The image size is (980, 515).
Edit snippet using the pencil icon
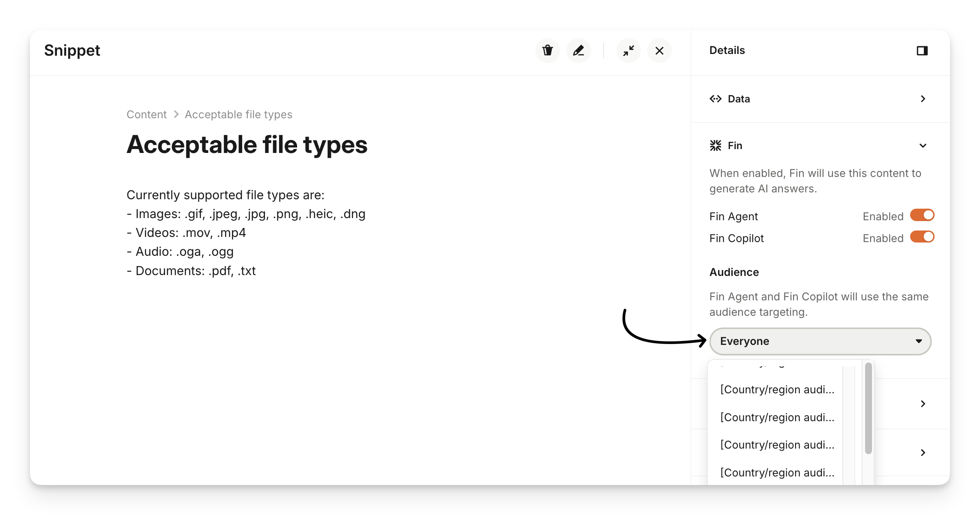point(578,51)
